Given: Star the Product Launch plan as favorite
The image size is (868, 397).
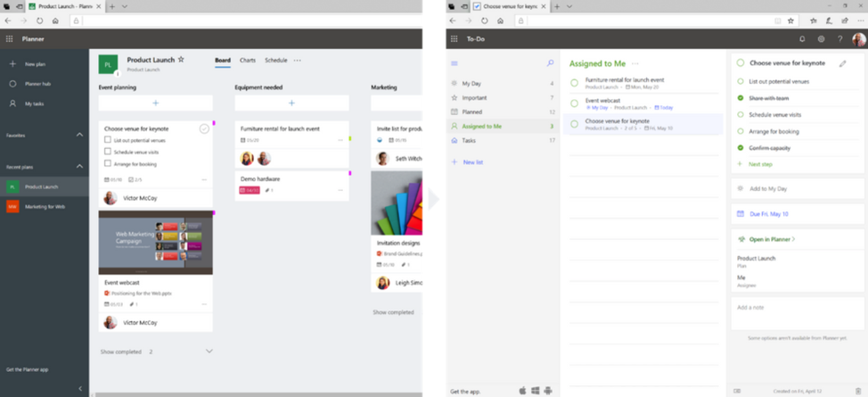Looking at the screenshot, I should point(181,60).
